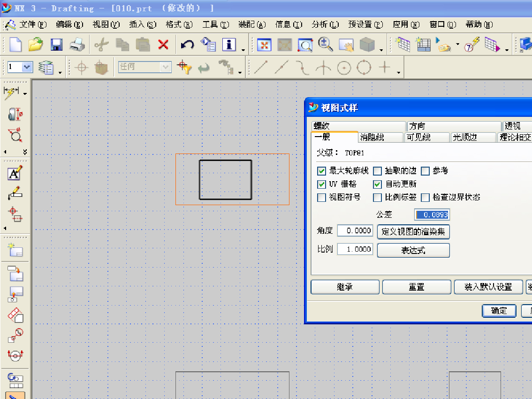Enable the 视图符号 checkbox
Screen dimensions: 532x399
coord(321,198)
